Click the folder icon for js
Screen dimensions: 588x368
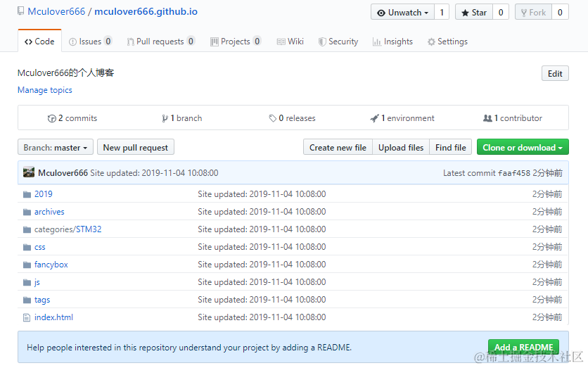point(27,282)
